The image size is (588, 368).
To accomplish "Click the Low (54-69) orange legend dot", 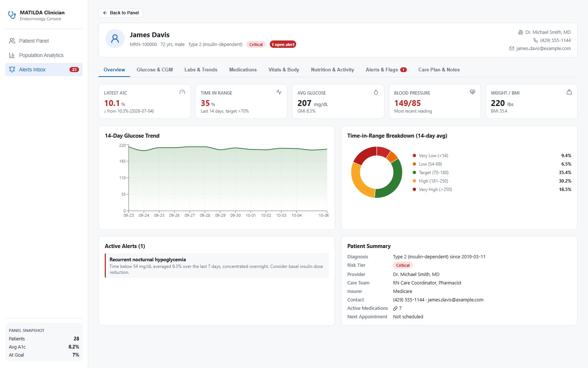I will [x=415, y=164].
